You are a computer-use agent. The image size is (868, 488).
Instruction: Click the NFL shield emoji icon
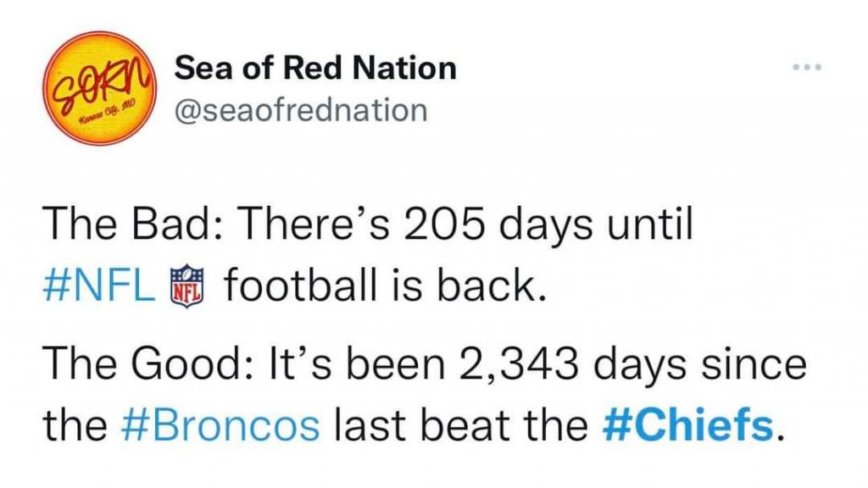point(187,286)
